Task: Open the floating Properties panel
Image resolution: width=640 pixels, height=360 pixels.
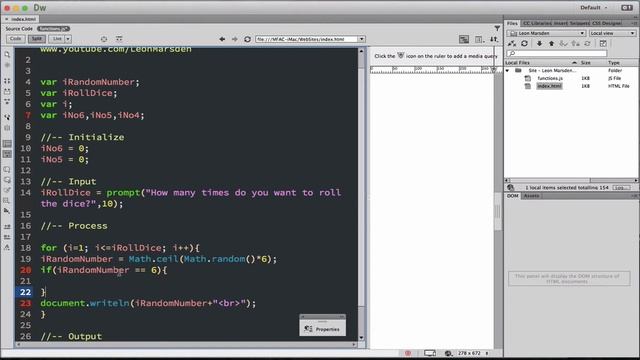Action: pyautogui.click(x=322, y=329)
